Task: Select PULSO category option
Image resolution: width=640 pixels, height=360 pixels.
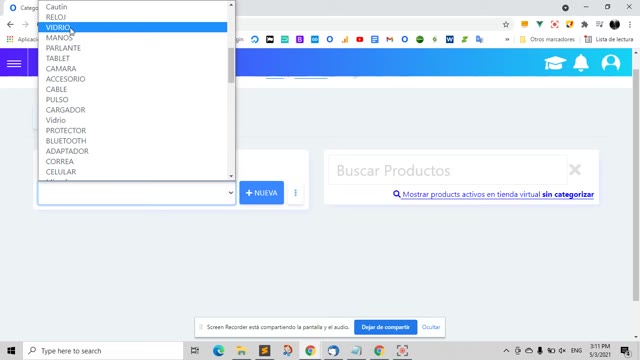Action: coord(133,100)
